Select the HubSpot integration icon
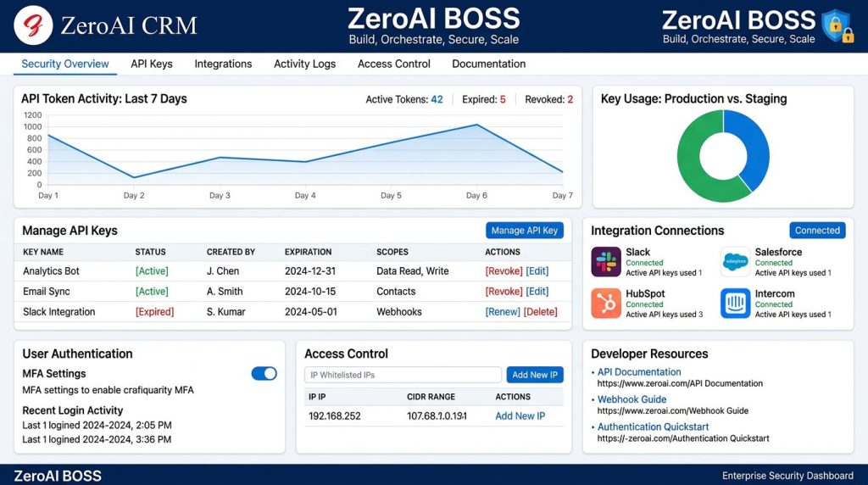Screen dimensions: 868x485 tap(605, 303)
